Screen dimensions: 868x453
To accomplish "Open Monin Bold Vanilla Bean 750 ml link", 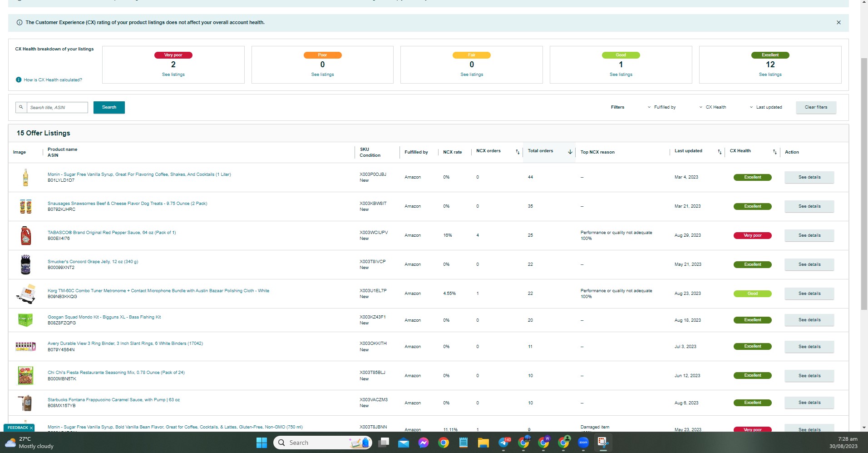I will point(175,427).
